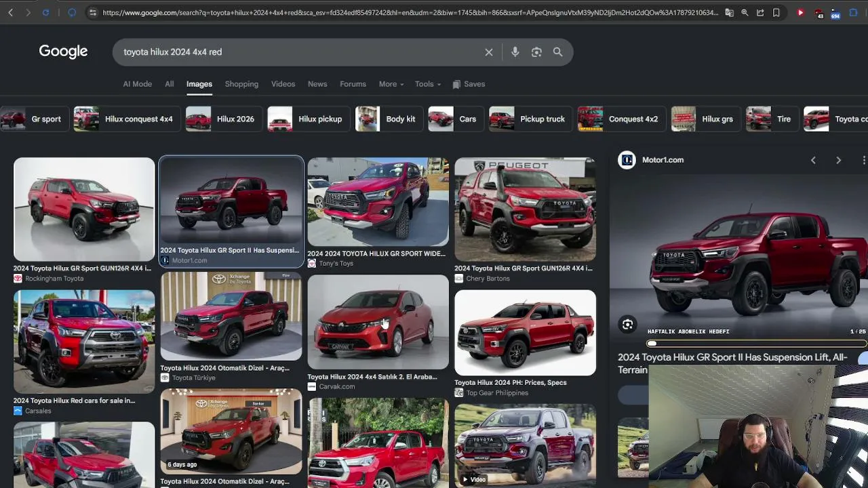Go to next image in preview panel

point(838,160)
